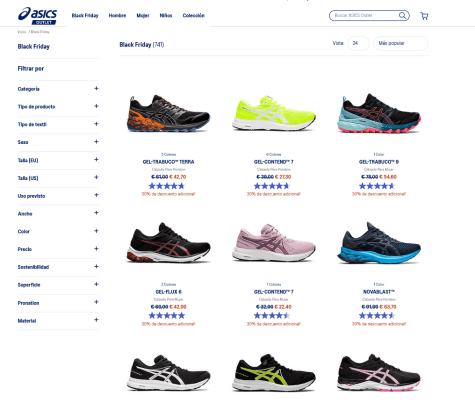View the black GEL-FLUX 6 shoe image
This screenshot has width=475, height=403.
pyautogui.click(x=168, y=242)
